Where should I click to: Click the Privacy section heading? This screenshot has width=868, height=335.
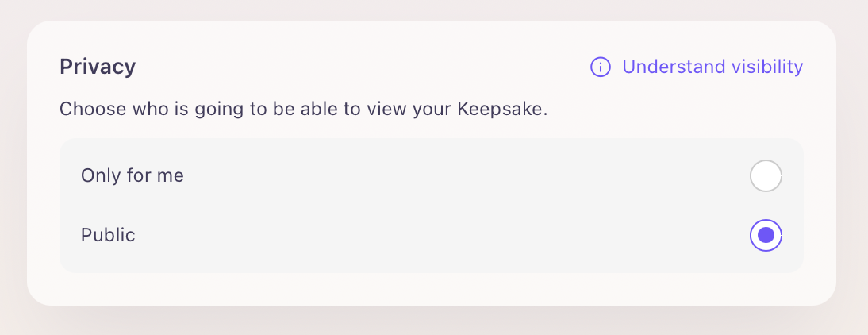98,67
